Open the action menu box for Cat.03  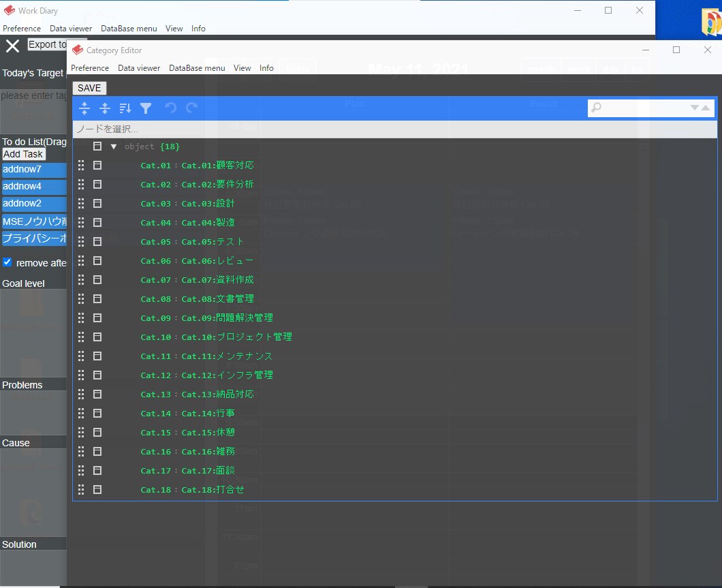(x=97, y=204)
